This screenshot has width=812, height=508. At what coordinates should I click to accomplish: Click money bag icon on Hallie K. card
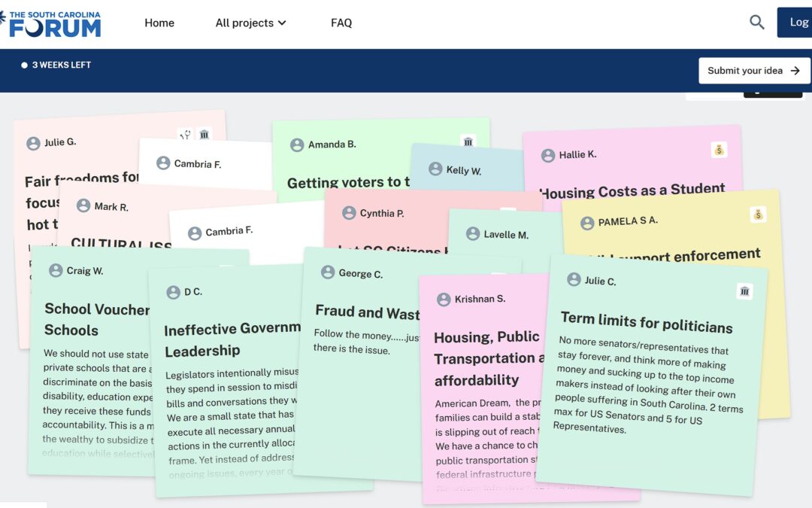click(719, 151)
